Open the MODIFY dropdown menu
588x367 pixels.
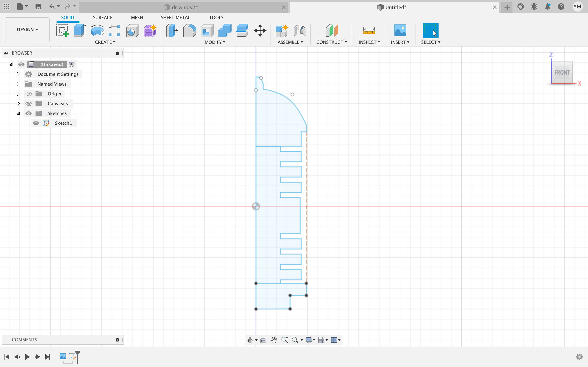pos(215,42)
